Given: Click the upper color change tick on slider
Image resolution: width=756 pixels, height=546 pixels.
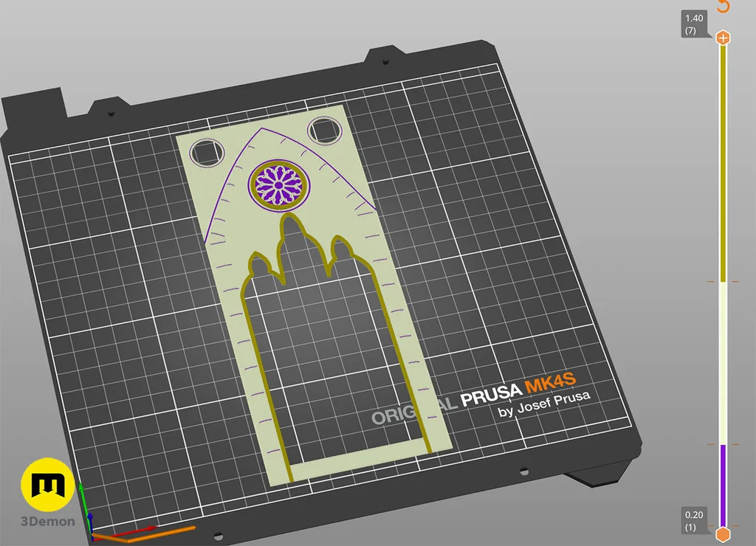Looking at the screenshot, I should [x=724, y=281].
